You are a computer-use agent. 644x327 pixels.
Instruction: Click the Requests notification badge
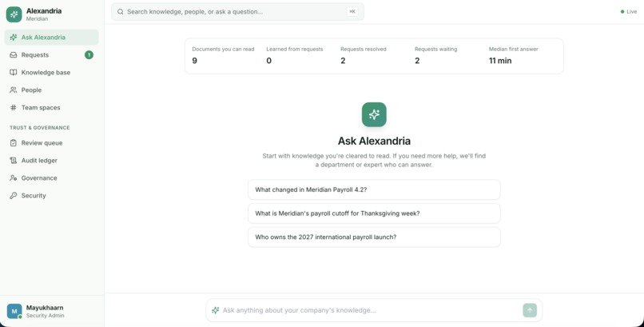[89, 54]
